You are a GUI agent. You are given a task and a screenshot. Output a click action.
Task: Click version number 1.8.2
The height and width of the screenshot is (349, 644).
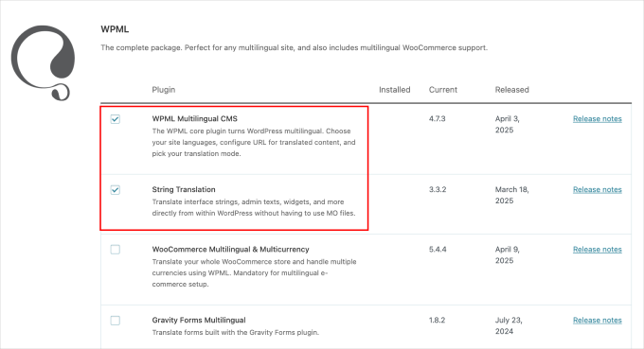click(437, 320)
